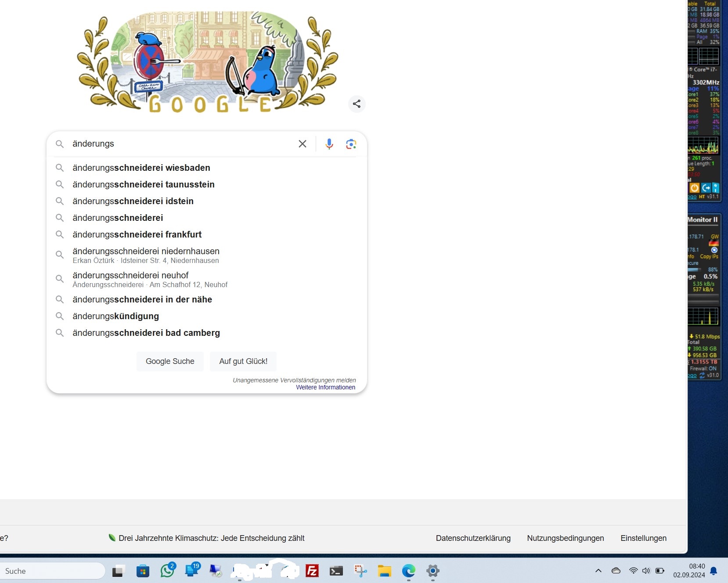Open Snipping Tool from the taskbar
Image resolution: width=728 pixels, height=583 pixels.
360,571
